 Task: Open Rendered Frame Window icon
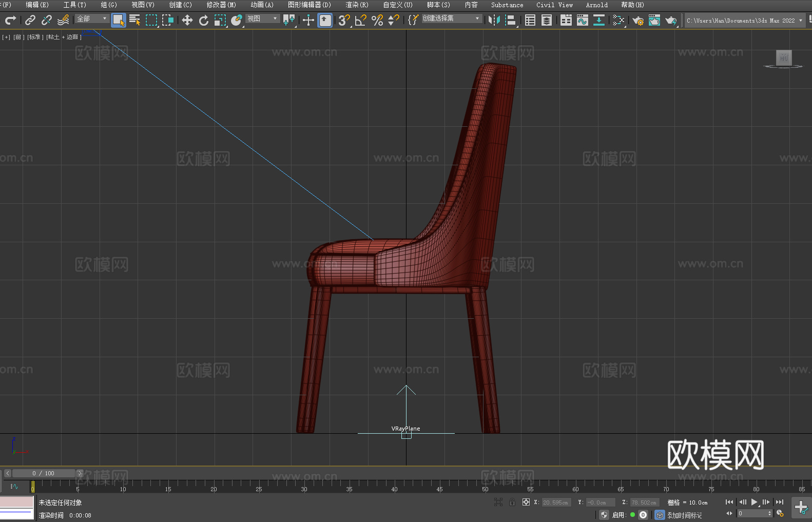(654, 20)
